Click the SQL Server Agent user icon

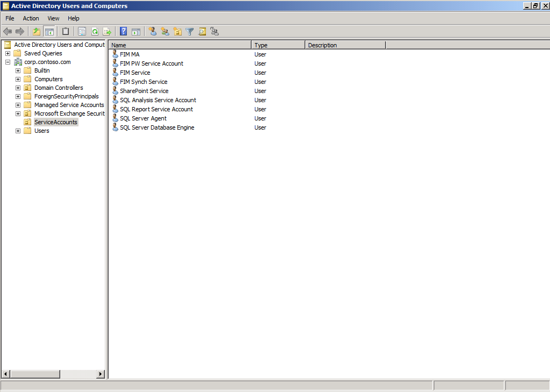(x=115, y=118)
